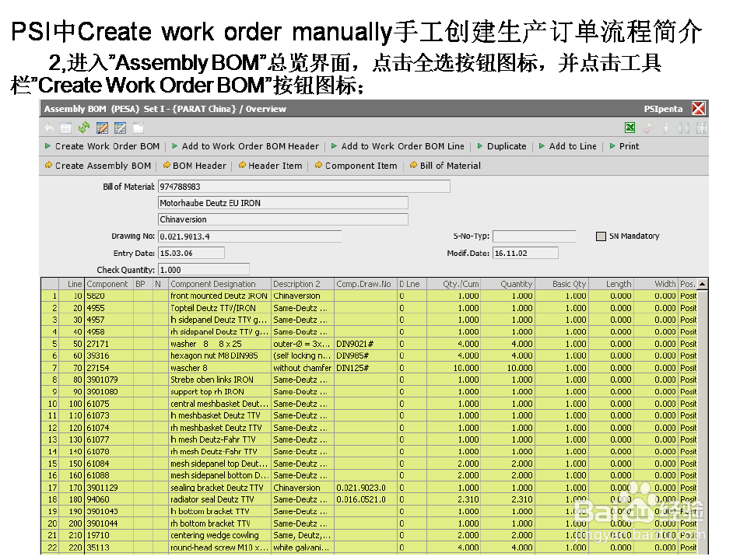Click the greyed undo icon beside Excel
The width and height of the screenshot is (747, 560).
648,128
